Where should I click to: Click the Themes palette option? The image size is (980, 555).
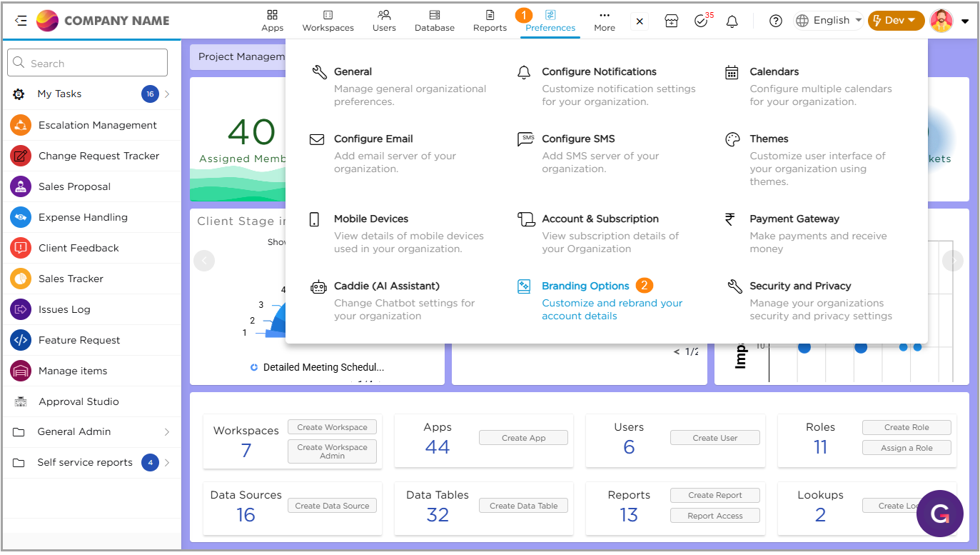[x=769, y=139]
